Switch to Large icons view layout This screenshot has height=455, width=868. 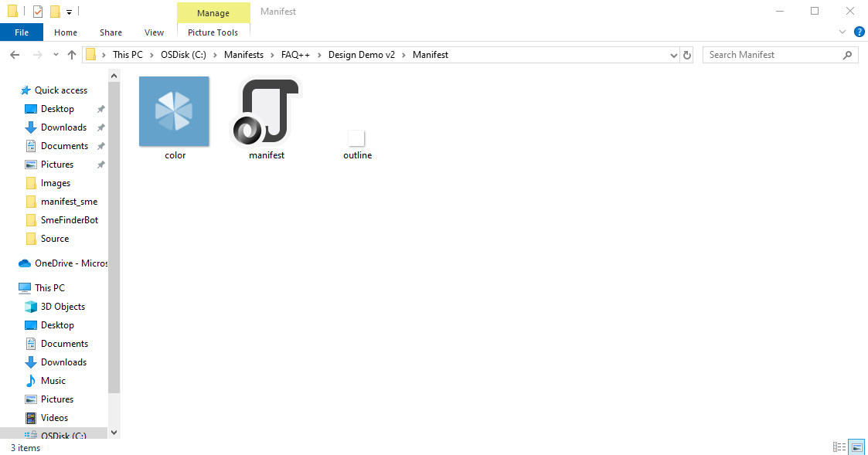coord(857,447)
